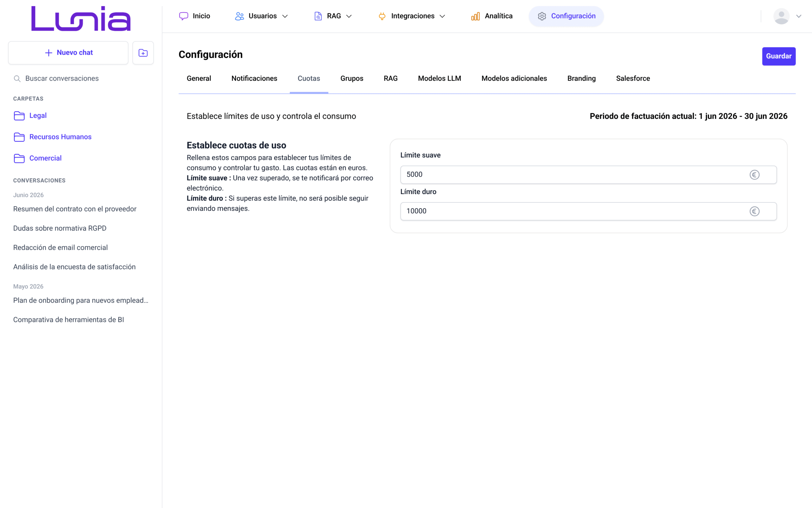
Task: Focus the Límite suave input field
Action: (588, 175)
